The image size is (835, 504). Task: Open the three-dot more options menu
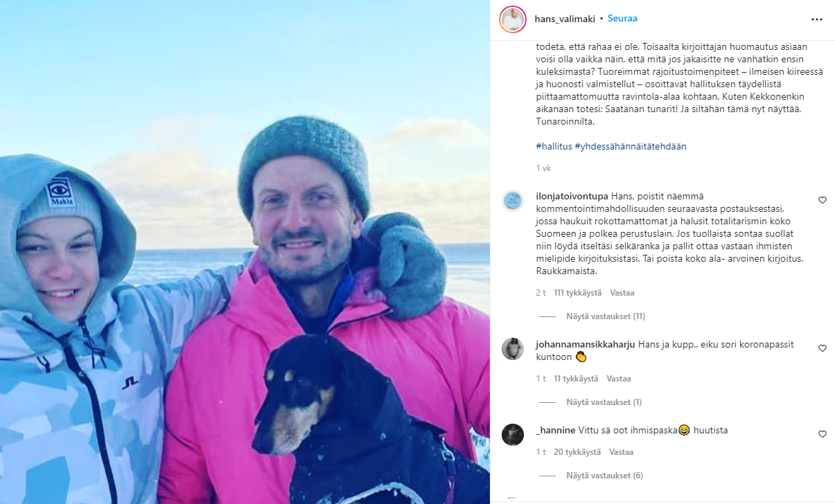point(817,19)
